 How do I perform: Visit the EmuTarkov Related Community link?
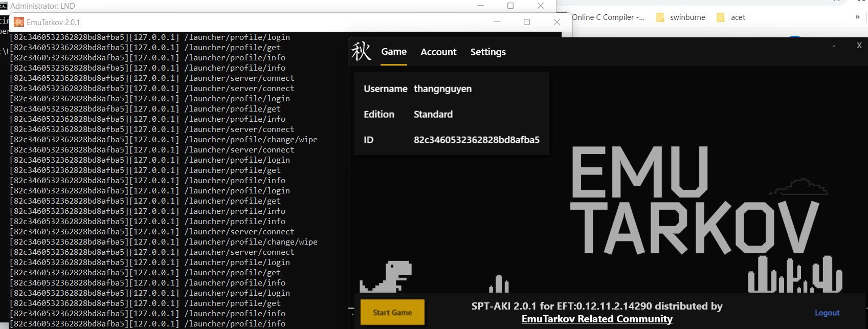coord(597,319)
